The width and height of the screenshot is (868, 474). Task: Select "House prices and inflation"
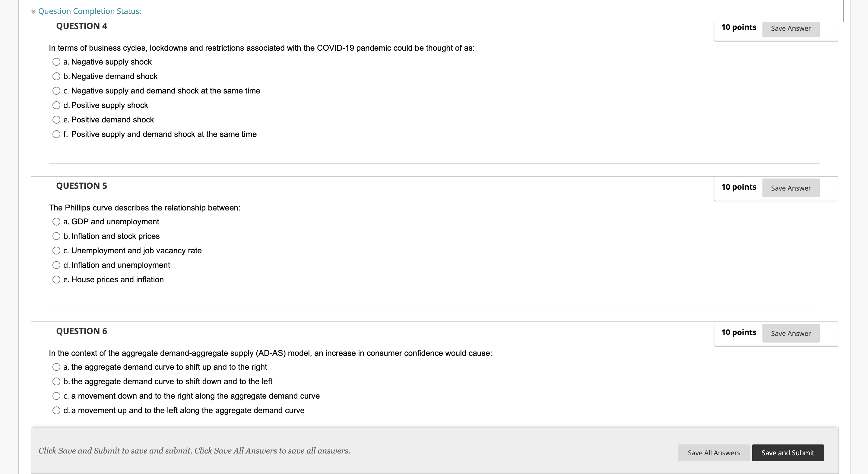[56, 279]
